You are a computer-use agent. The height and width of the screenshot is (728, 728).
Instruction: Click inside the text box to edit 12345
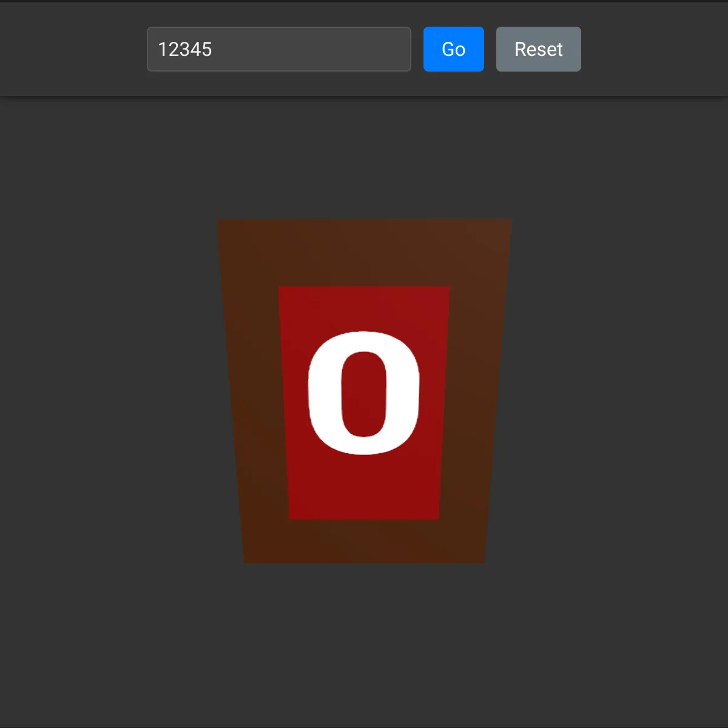[278, 49]
